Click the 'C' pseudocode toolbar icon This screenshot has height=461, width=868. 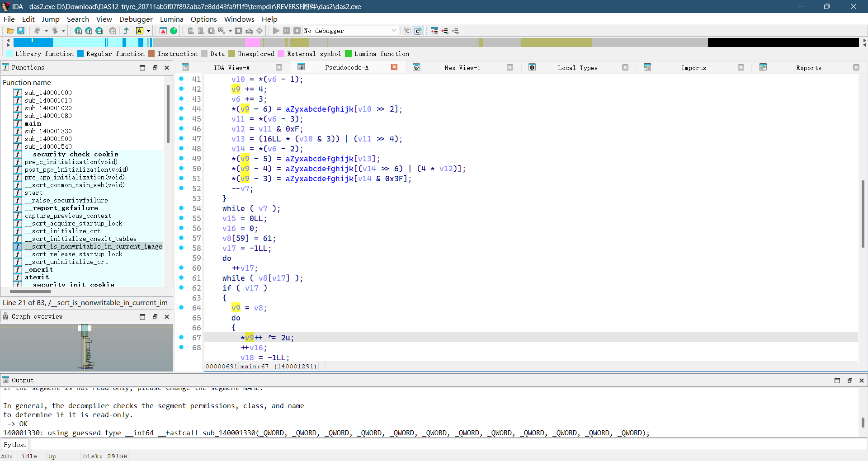(x=407, y=31)
